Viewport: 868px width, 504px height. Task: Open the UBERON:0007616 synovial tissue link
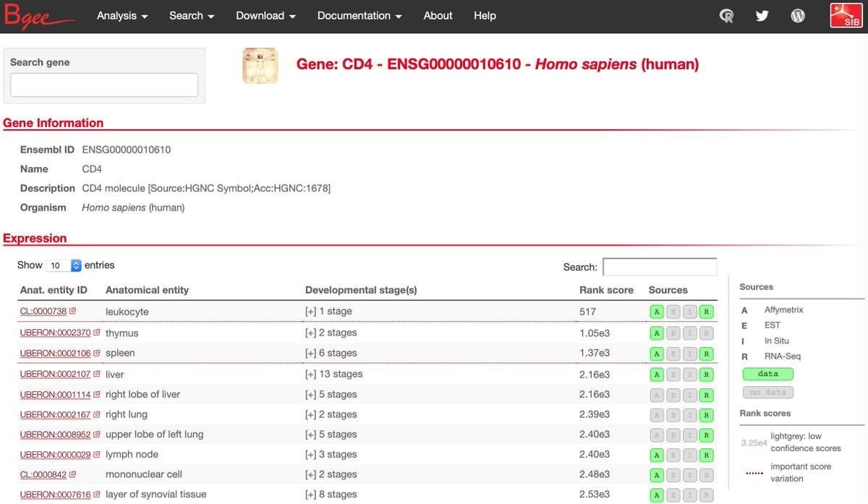tap(56, 495)
